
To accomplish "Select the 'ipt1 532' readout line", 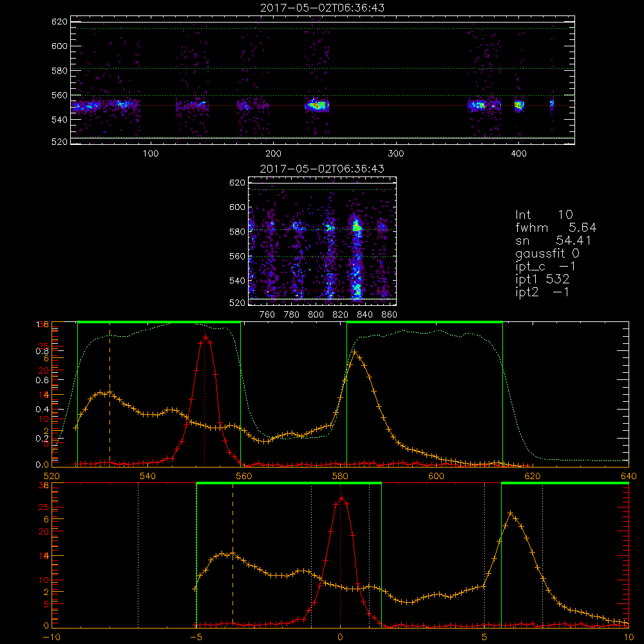I will (x=542, y=279).
